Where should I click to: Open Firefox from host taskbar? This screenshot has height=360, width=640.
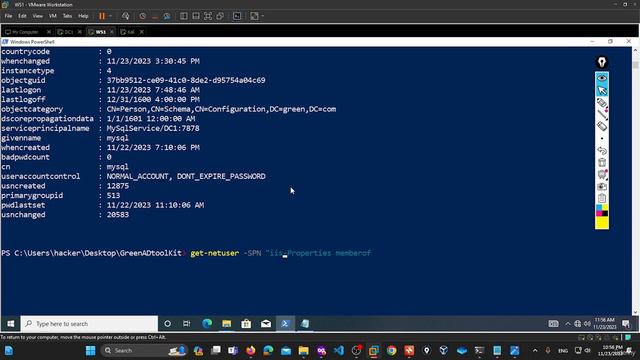251,351
